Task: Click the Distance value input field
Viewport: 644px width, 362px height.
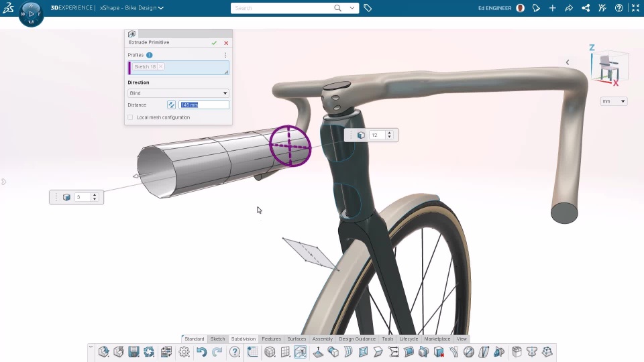Action: (204, 105)
